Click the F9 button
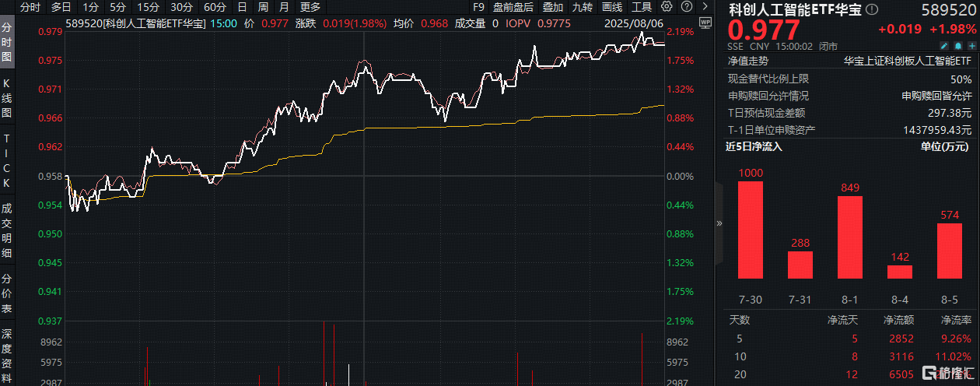This screenshot has width=980, height=386. pos(478,7)
